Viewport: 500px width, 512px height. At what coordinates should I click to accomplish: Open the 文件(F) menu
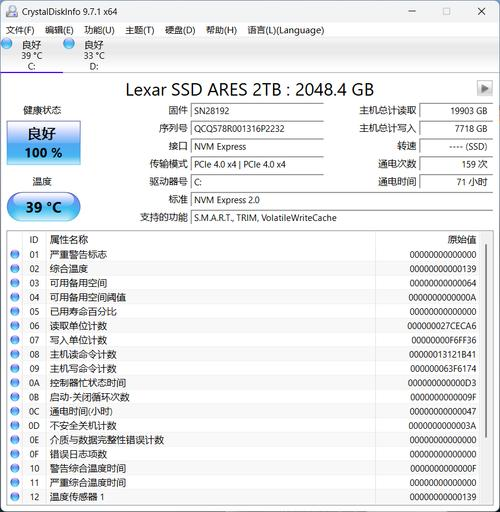20,30
